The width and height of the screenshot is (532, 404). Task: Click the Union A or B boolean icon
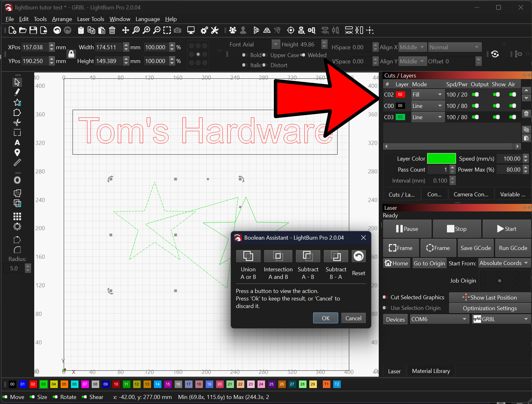tap(248, 256)
